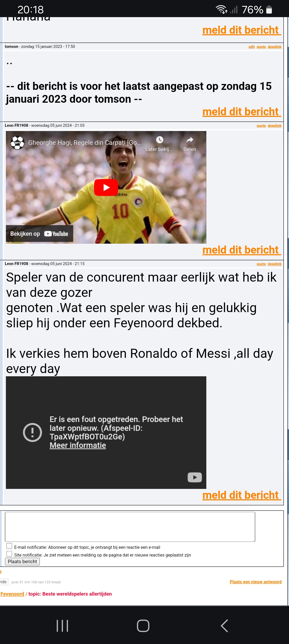Tap the Android back navigation icon

(x=224, y=626)
